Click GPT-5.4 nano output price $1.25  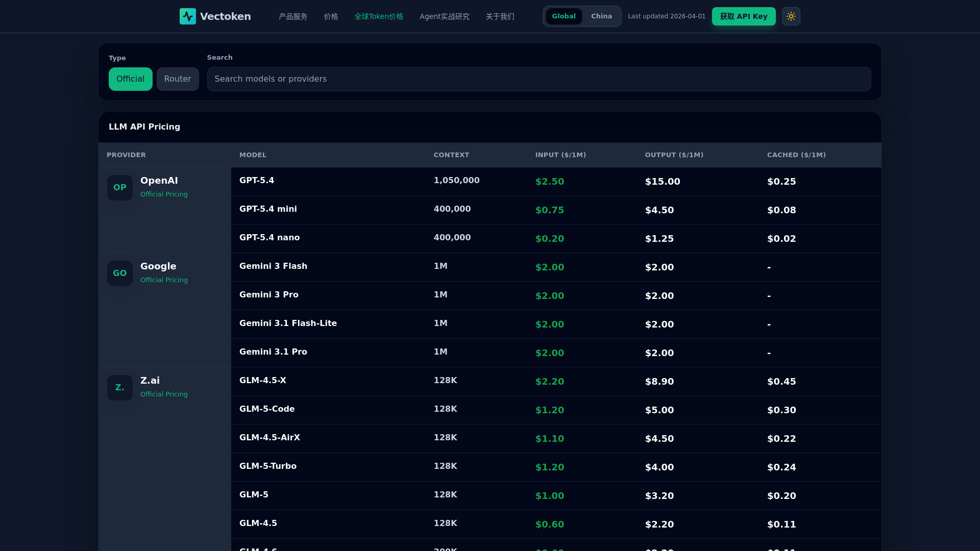pyautogui.click(x=659, y=239)
